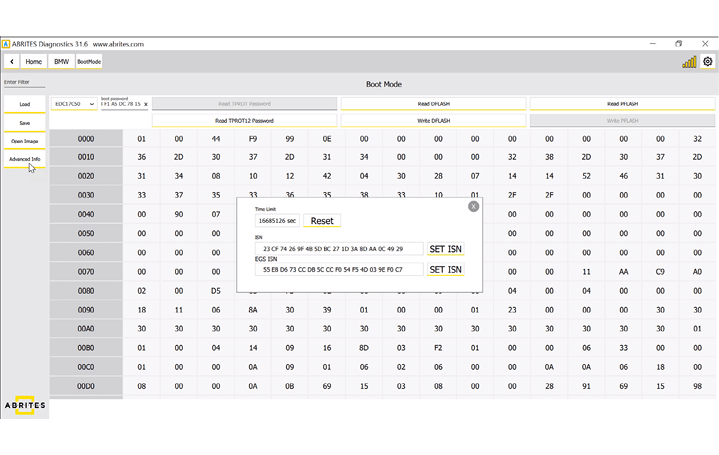The image size is (719, 455).
Task: Click the Read PFLASH button
Action: pyautogui.click(x=622, y=103)
